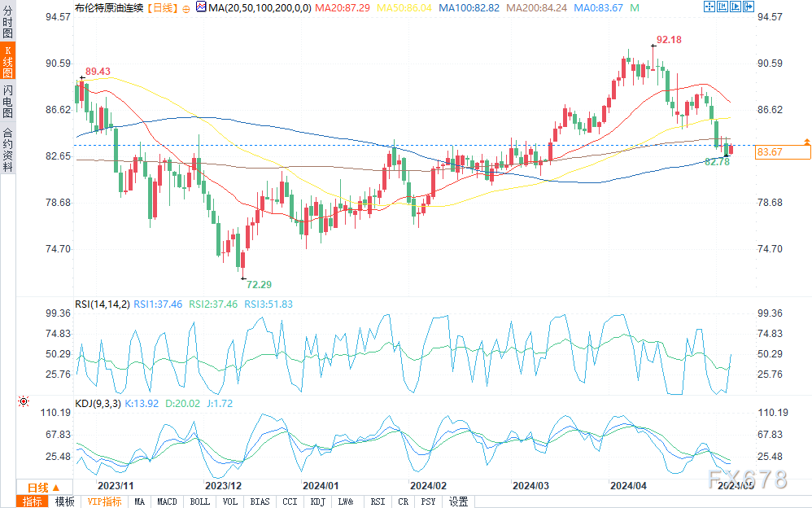Click the MA100:82.82 legend value

tap(469, 8)
